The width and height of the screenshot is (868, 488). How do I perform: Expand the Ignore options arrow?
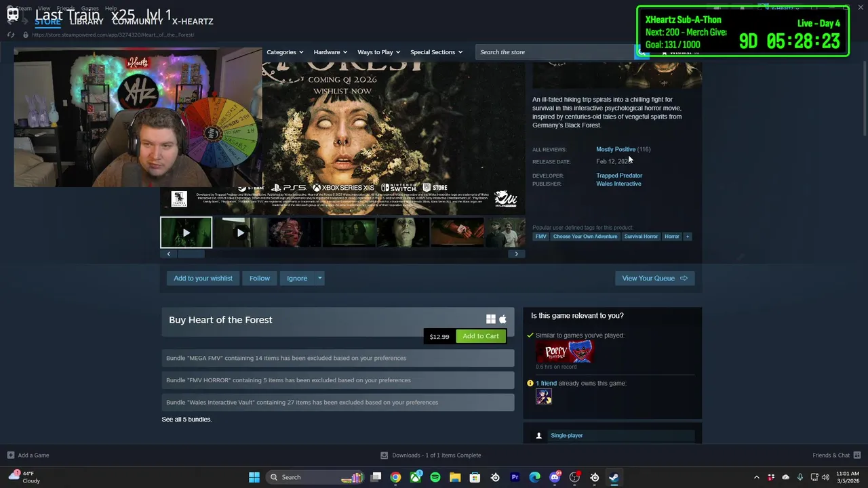click(319, 279)
